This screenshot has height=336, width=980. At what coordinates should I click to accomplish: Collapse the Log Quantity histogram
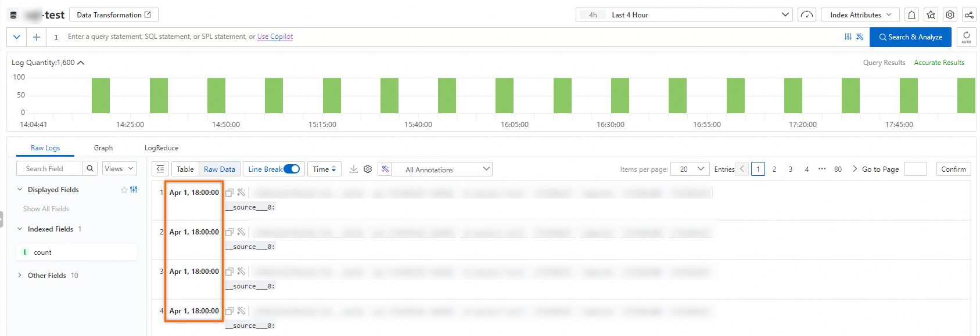pyautogui.click(x=81, y=63)
